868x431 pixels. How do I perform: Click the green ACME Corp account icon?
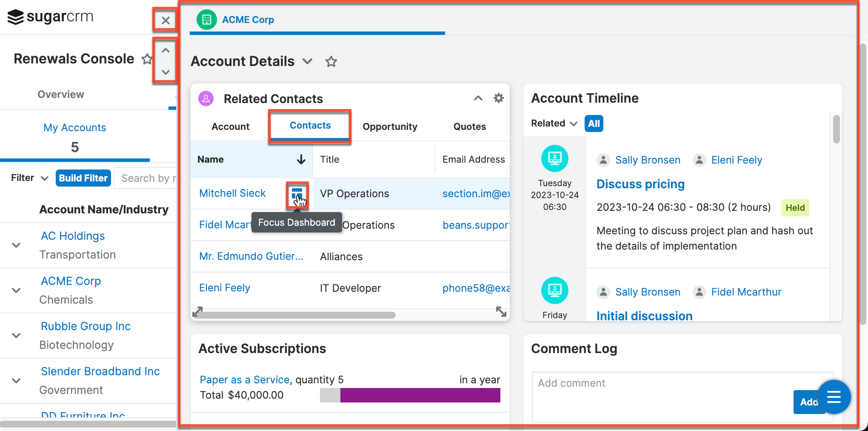point(206,20)
